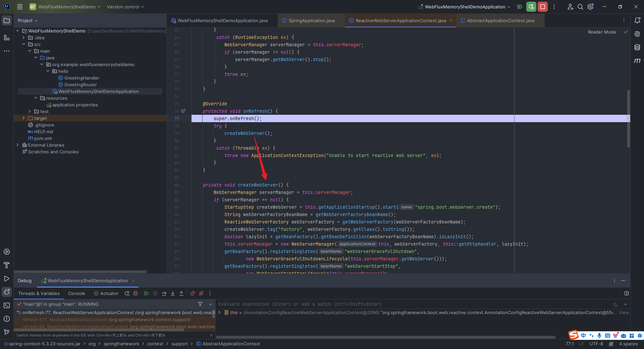644x349 pixels.
Task: Open the Problems tool window icon
Action: tap(7, 319)
